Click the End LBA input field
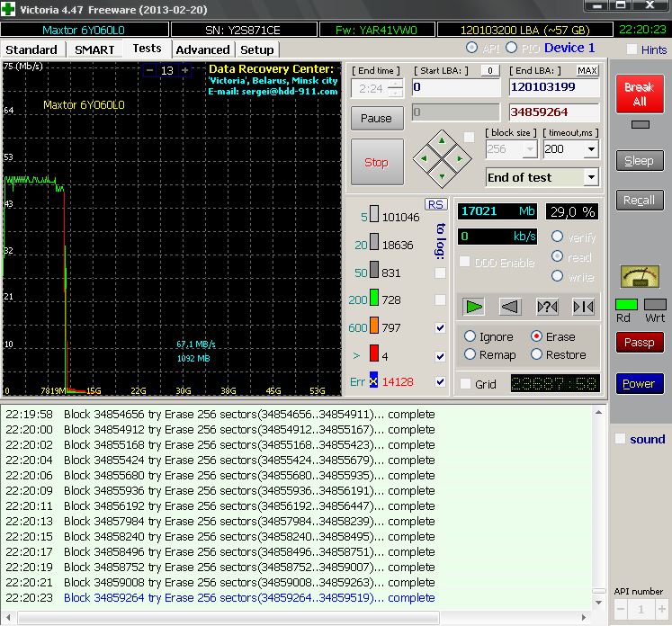The height and width of the screenshot is (626, 672). [553, 88]
